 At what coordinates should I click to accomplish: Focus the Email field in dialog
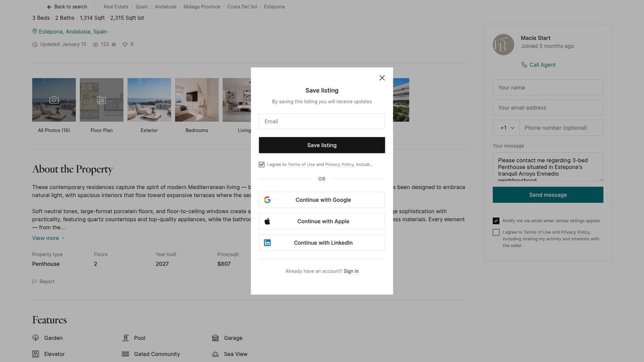(x=321, y=121)
